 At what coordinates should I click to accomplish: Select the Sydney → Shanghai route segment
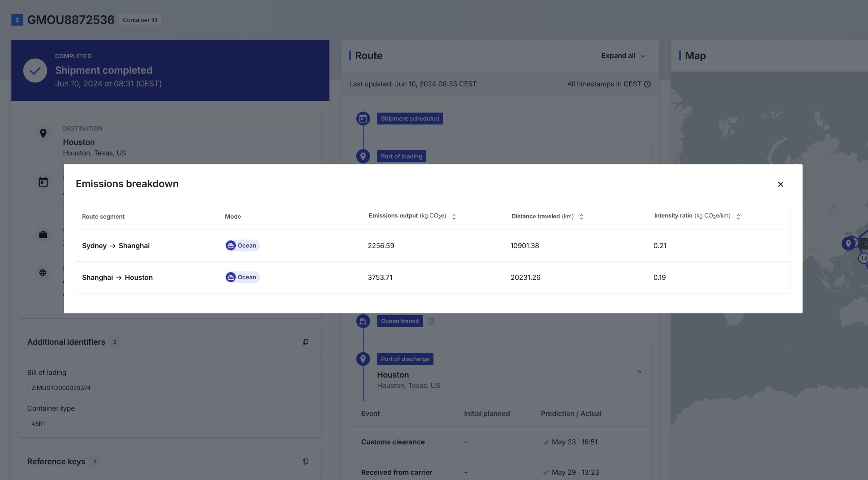tap(116, 246)
